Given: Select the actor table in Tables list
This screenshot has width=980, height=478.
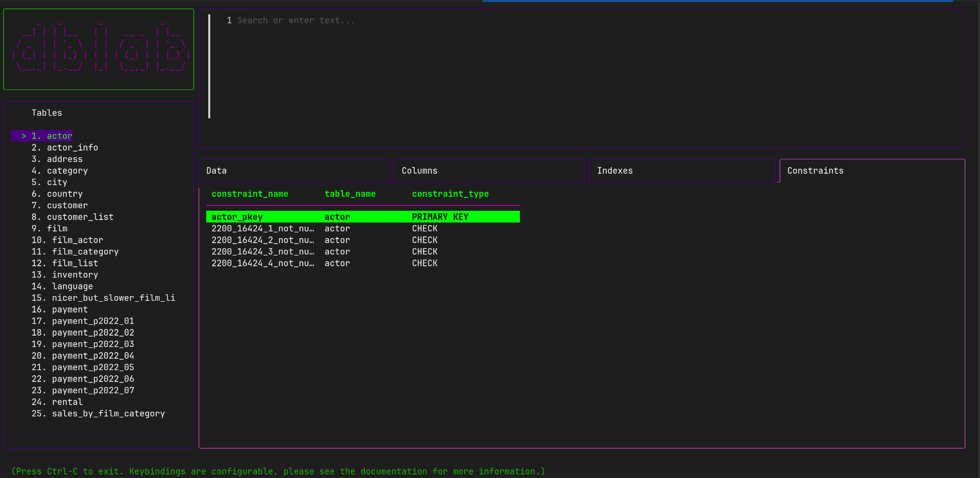Looking at the screenshot, I should click(x=42, y=136).
